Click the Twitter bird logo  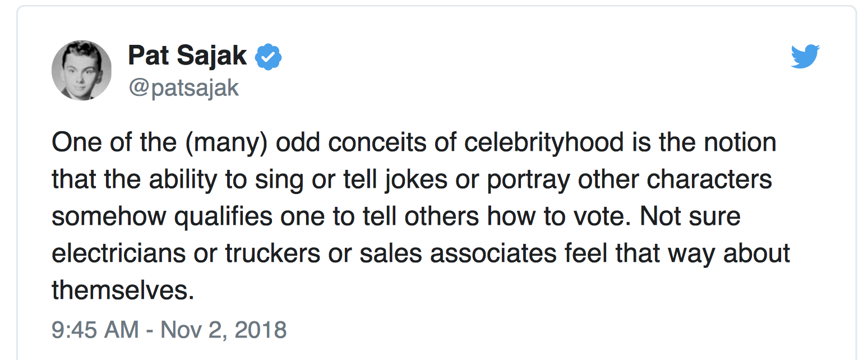[x=805, y=56]
